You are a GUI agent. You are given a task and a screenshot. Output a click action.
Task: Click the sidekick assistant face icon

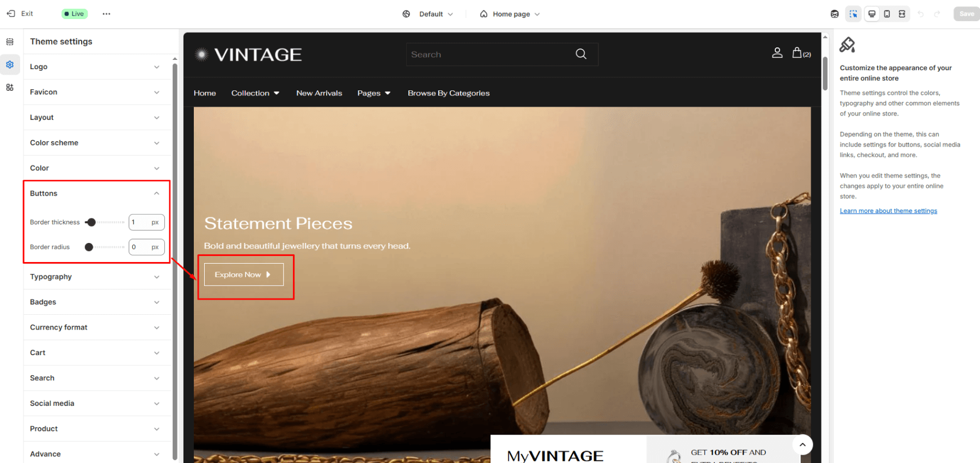tap(835, 14)
